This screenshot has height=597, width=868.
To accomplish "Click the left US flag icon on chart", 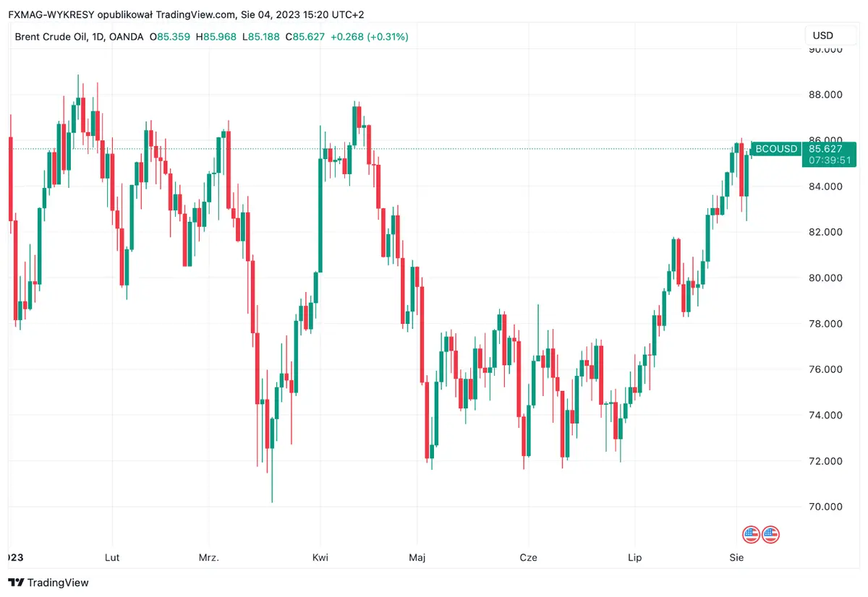I will tap(751, 534).
